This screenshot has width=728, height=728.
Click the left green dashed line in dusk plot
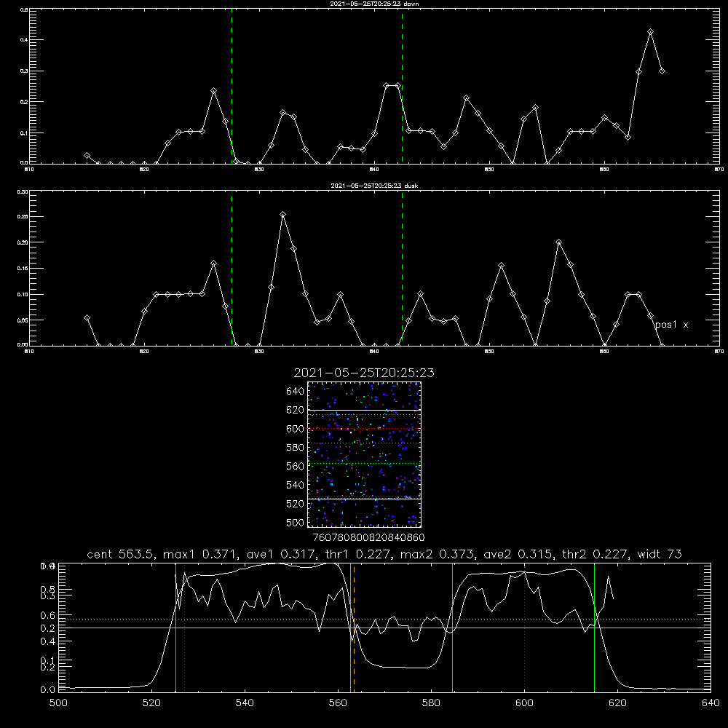pyautogui.click(x=232, y=268)
